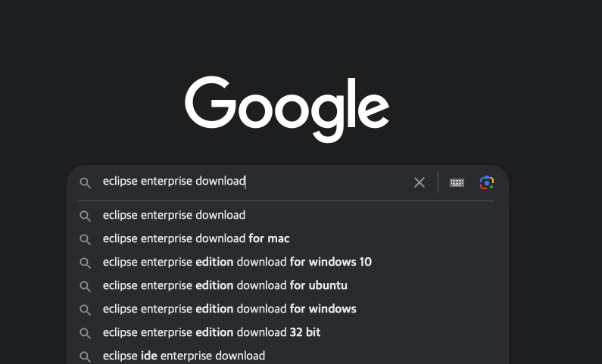Click the magnifier icon in the search box
The image size is (602, 364).
tap(86, 183)
